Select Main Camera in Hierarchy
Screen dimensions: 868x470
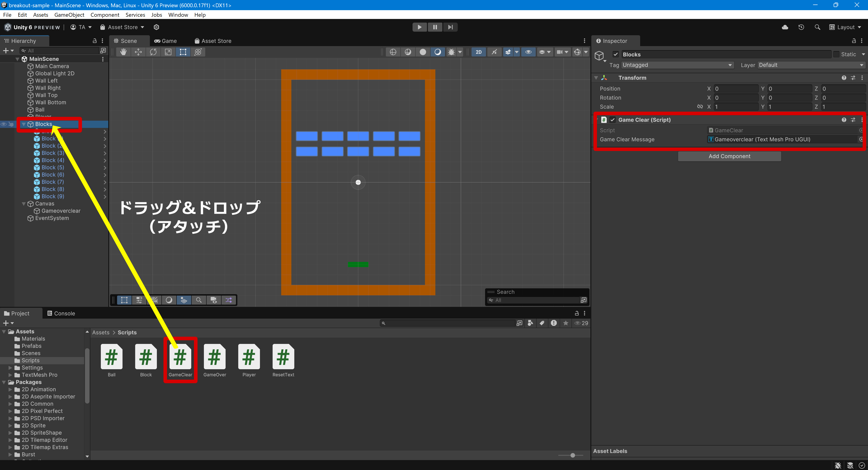[52, 66]
